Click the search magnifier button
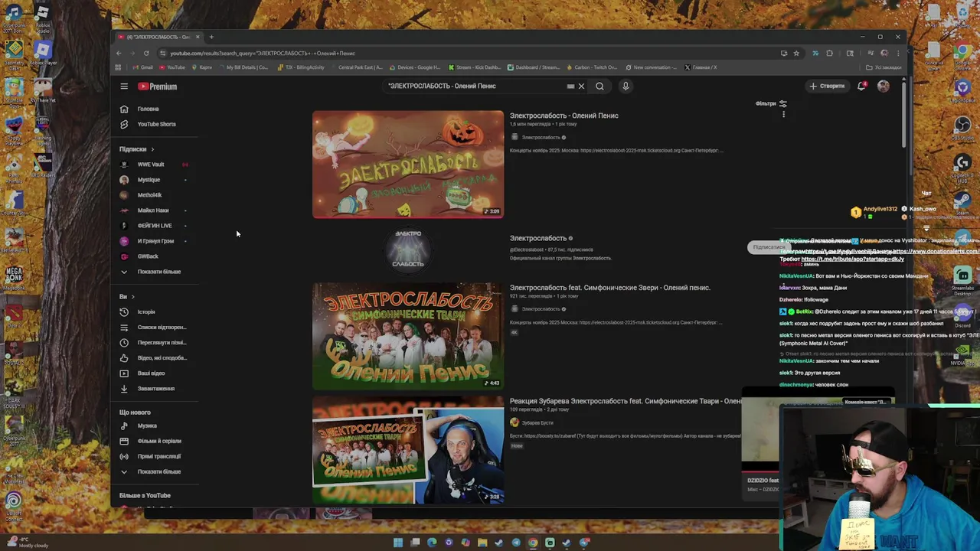The height and width of the screenshot is (551, 980). pyautogui.click(x=599, y=86)
